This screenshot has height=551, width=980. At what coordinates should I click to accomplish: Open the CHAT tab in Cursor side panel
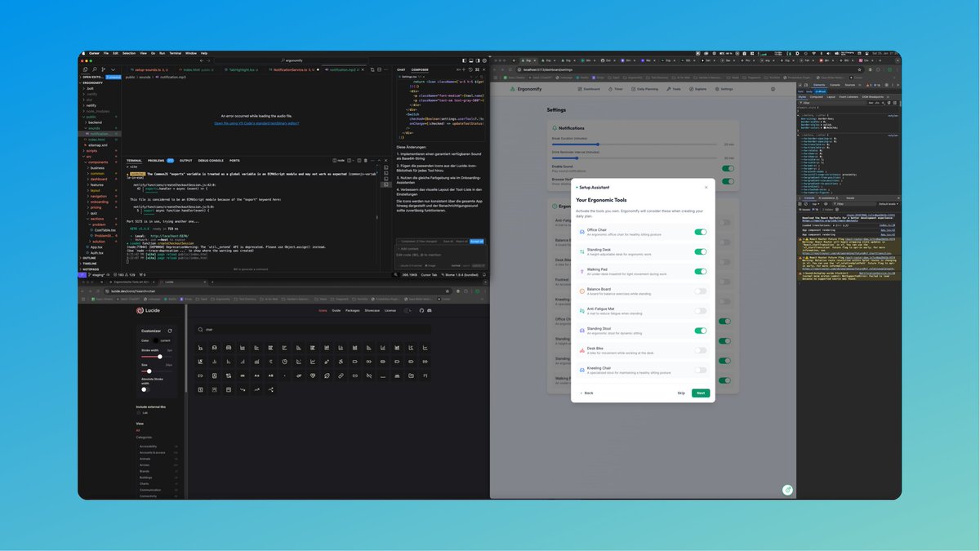pyautogui.click(x=401, y=69)
